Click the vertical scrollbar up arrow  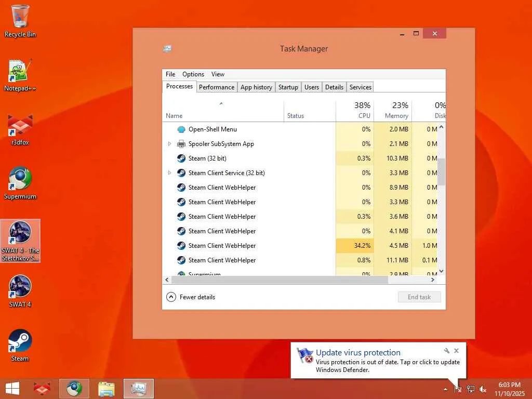click(x=441, y=127)
